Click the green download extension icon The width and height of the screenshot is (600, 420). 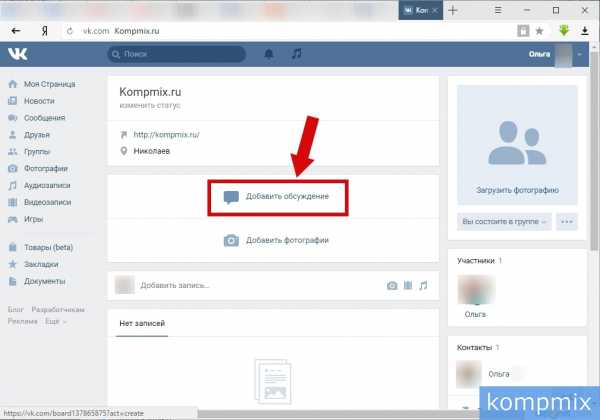pyautogui.click(x=564, y=31)
